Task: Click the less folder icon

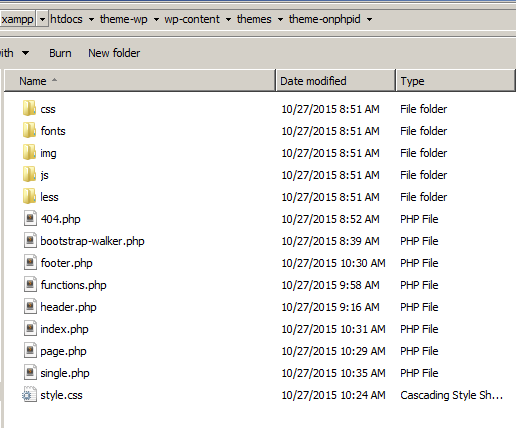Action: (x=29, y=196)
